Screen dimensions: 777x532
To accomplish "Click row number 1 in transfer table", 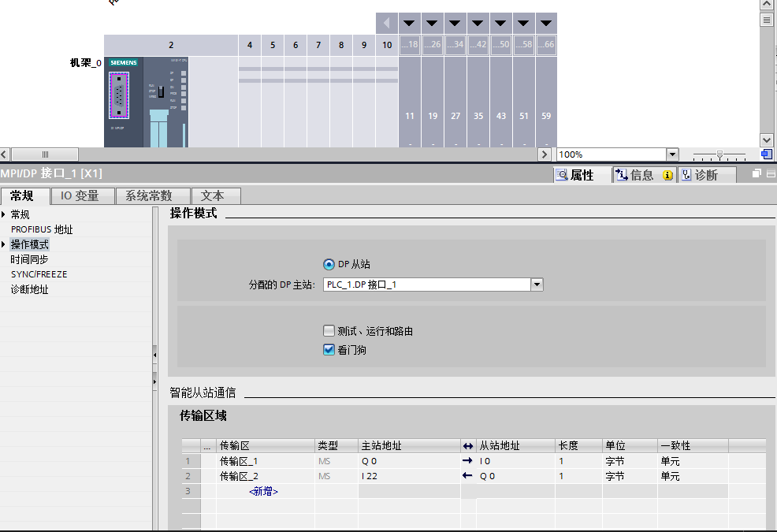I will coord(191,461).
